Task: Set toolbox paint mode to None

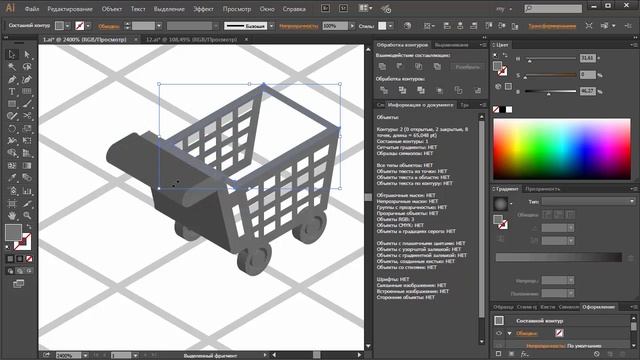Action: point(29,259)
